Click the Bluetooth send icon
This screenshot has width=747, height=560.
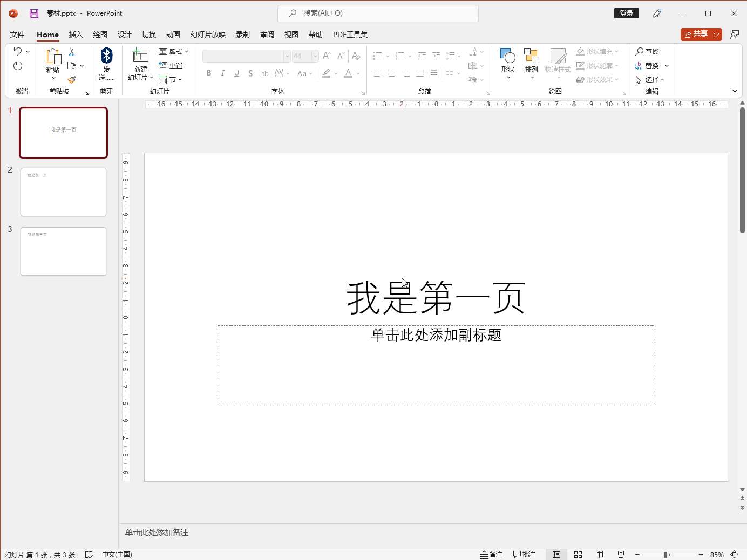tap(106, 55)
